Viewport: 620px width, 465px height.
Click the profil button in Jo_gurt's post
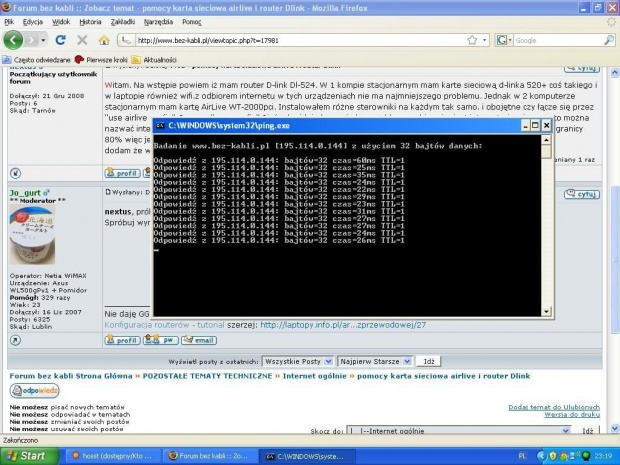coord(122,340)
